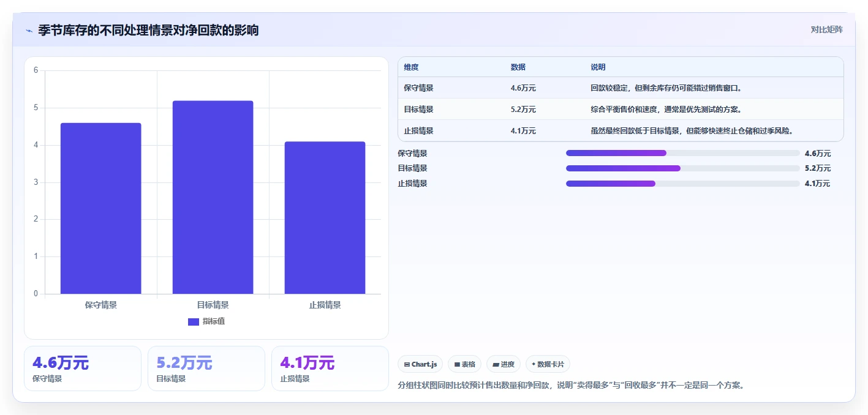Click the 保守情景 progress bar
This screenshot has height=415, width=868.
point(683,153)
